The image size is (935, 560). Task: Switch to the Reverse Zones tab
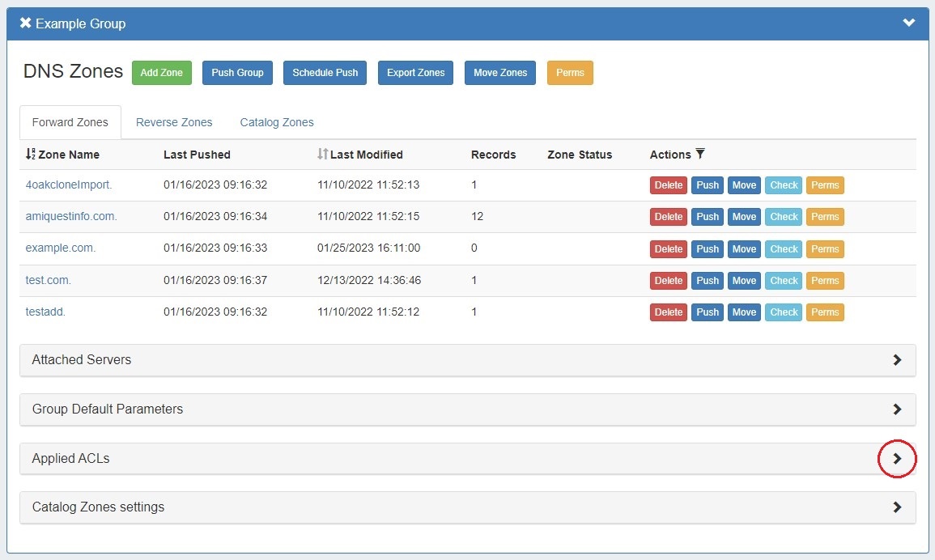click(174, 122)
